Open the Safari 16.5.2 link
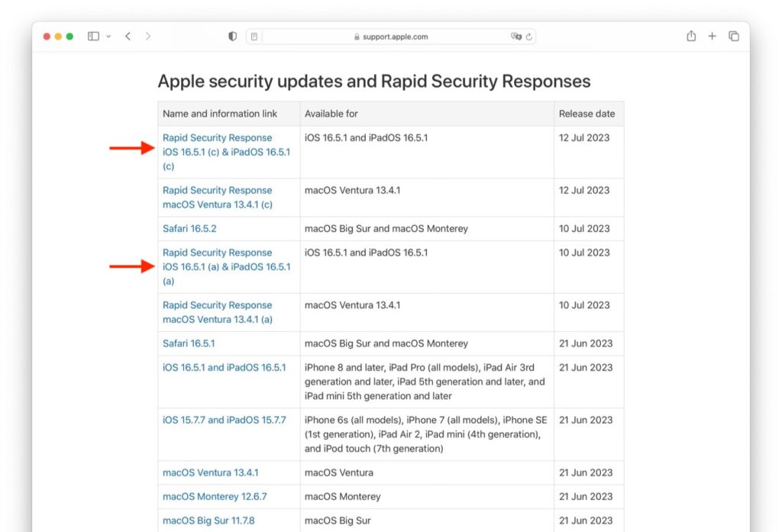 coord(189,228)
